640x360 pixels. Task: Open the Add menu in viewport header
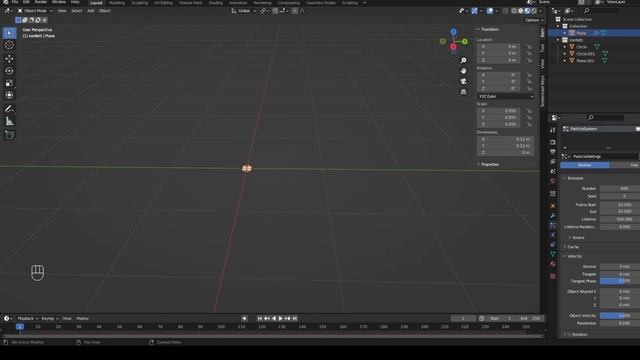tap(91, 11)
